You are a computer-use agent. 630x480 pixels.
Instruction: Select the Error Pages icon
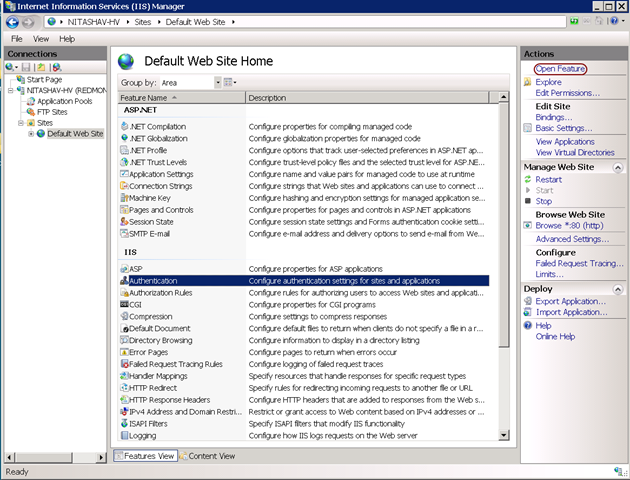125,352
